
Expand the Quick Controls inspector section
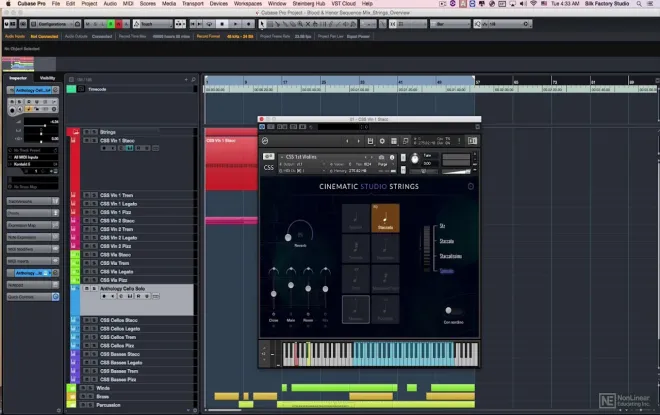[x=33, y=297]
